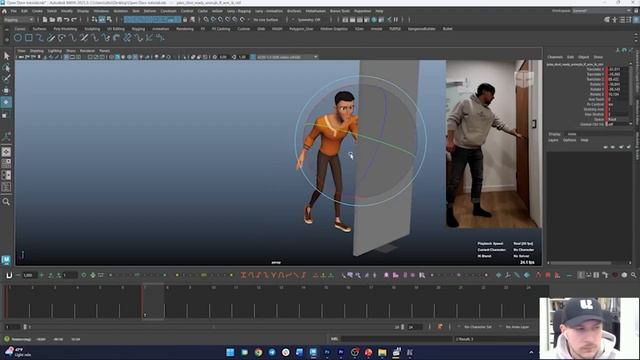Activate the Rotate tool in the toolbox

tap(6, 102)
